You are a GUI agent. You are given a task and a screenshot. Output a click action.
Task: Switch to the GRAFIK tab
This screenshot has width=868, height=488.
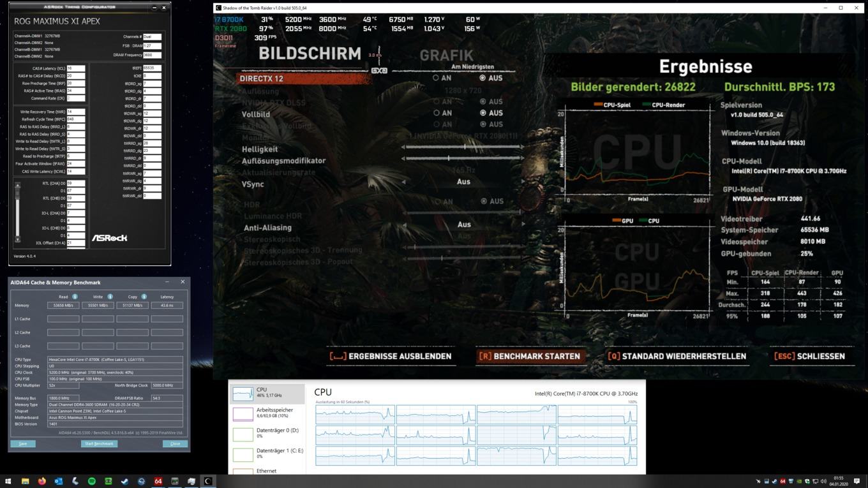click(447, 55)
